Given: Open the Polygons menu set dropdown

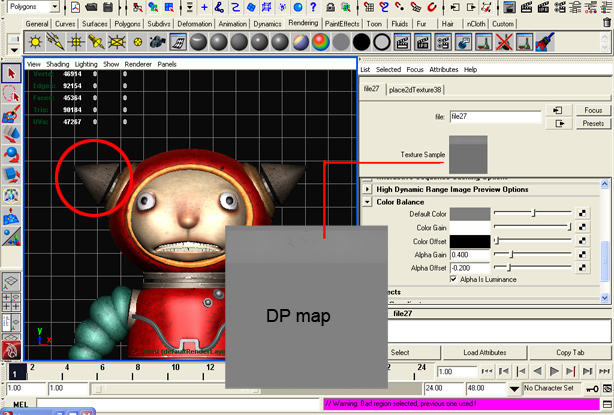Looking at the screenshot, I should (x=32, y=6).
